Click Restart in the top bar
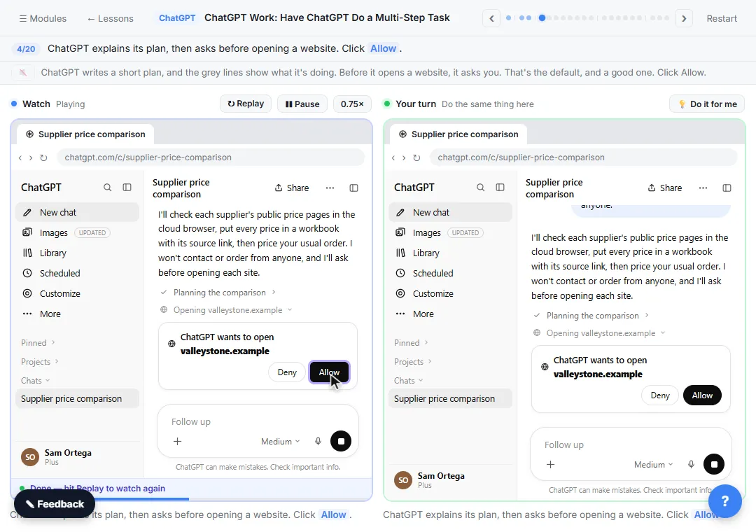Screen dimensions: 756x532 [721, 18]
